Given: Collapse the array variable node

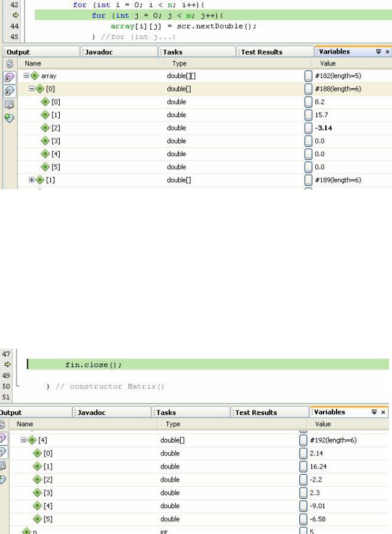Looking at the screenshot, I should pyautogui.click(x=26, y=76).
